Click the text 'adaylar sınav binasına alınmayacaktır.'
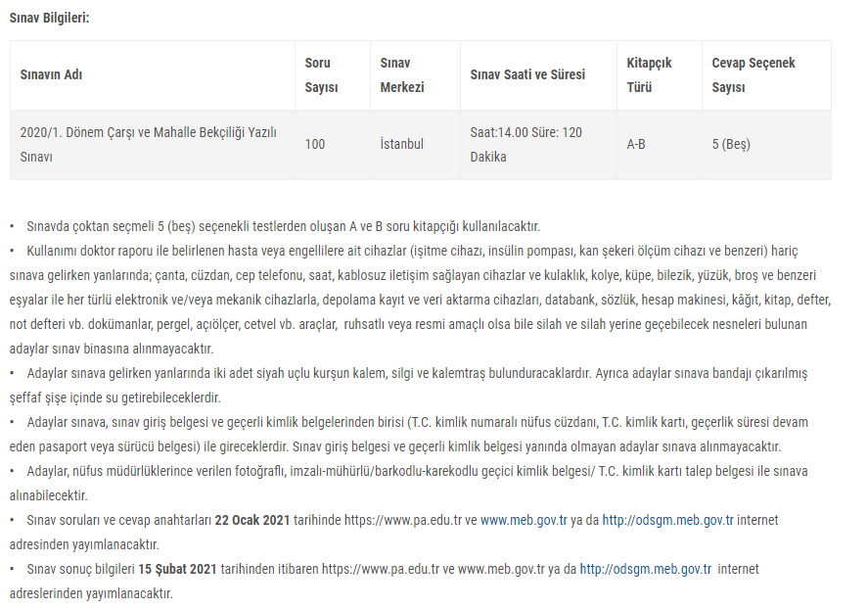Viewport: 868px width, 609px height. 112,349
